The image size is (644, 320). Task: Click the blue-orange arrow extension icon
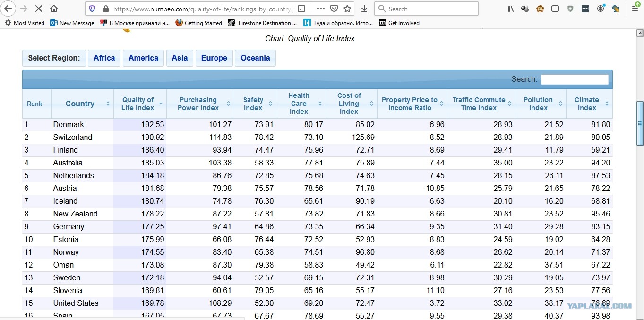point(616,9)
